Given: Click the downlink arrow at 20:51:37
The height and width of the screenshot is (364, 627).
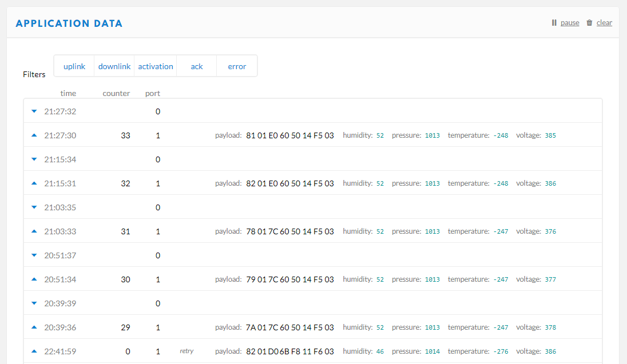Looking at the screenshot, I should (x=34, y=255).
